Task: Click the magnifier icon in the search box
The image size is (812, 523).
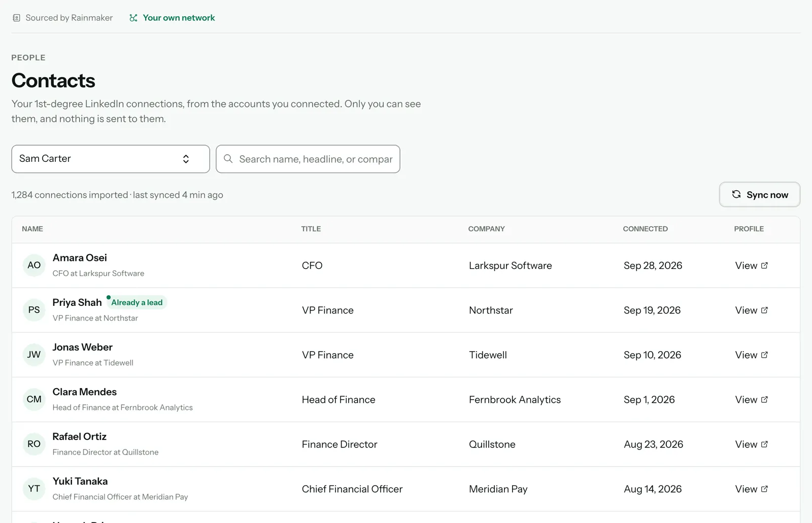Action: point(228,159)
